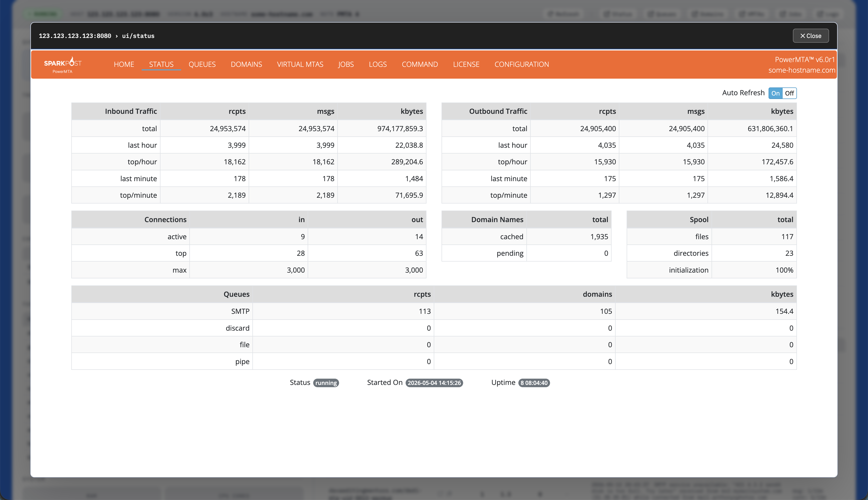Image resolution: width=868 pixels, height=500 pixels.
Task: Click top connections in value 28
Action: 301,253
